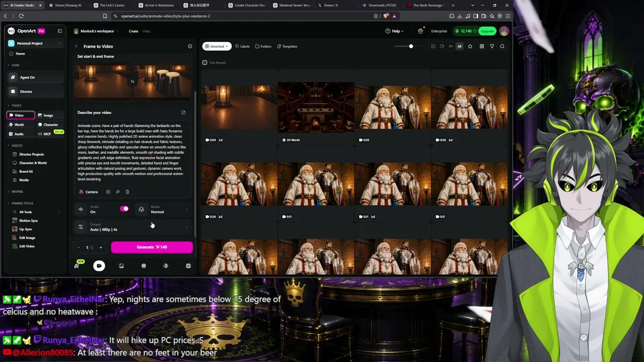Click the video camera icon in bottom bar

pyautogui.click(x=99, y=266)
